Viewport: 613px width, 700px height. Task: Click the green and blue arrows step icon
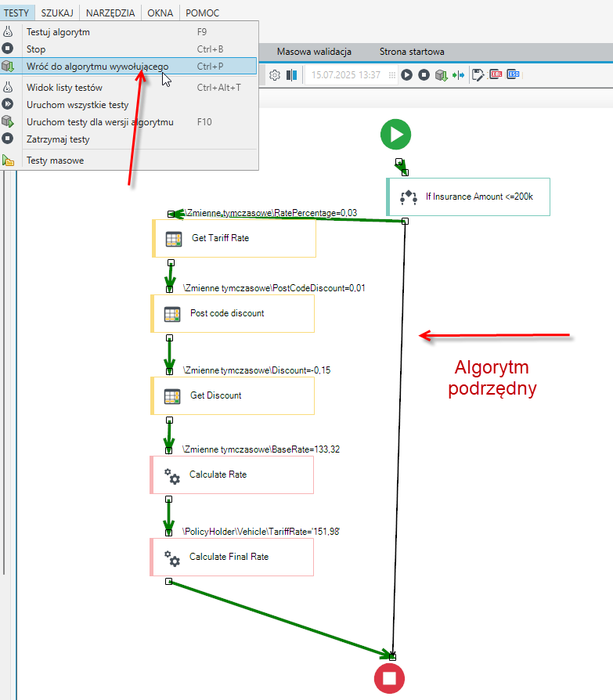coord(459,75)
